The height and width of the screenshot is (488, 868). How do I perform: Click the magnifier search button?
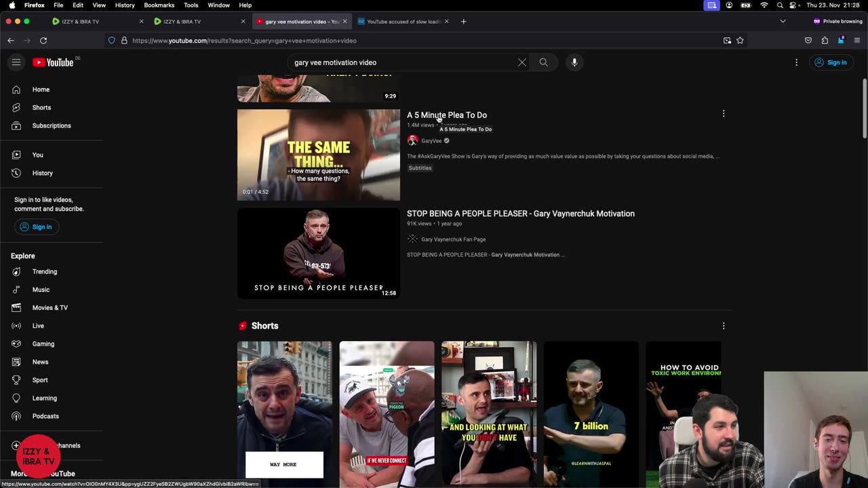(x=543, y=62)
